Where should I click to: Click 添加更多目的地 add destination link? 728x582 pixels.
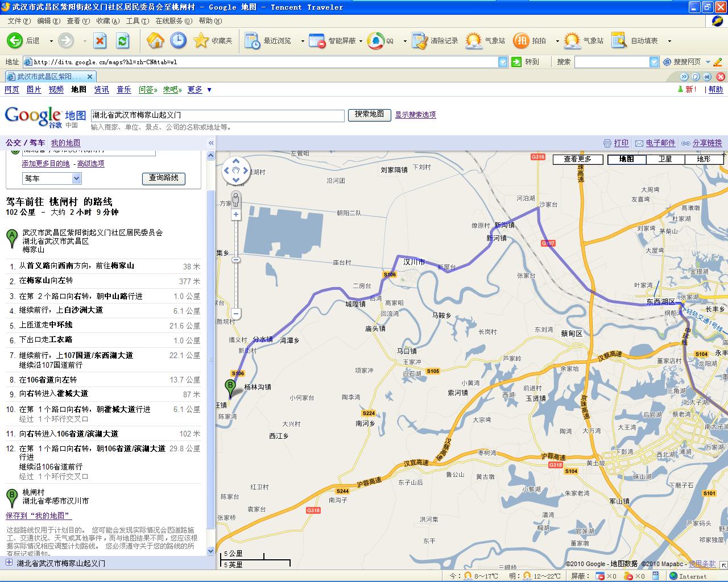(x=45, y=164)
